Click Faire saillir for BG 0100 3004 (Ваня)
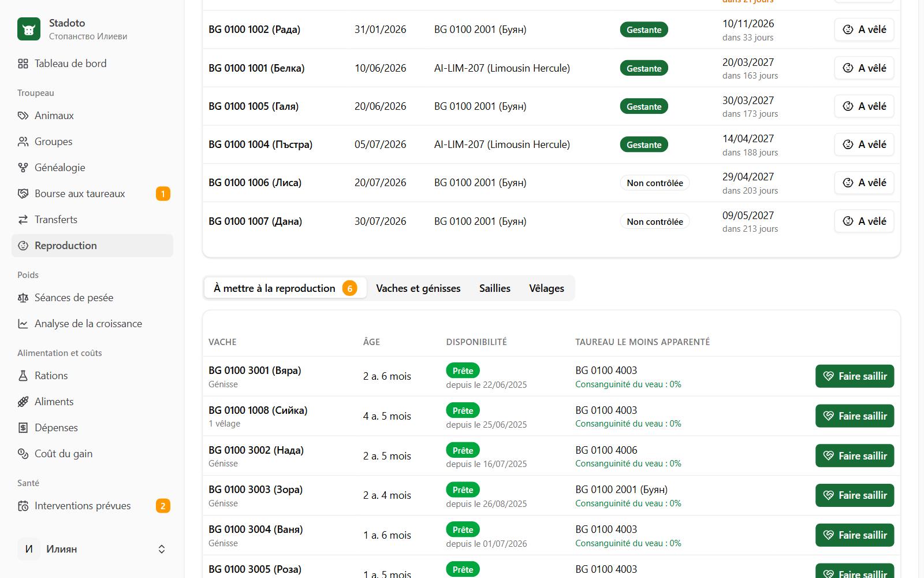The width and height of the screenshot is (924, 578). [x=855, y=535]
